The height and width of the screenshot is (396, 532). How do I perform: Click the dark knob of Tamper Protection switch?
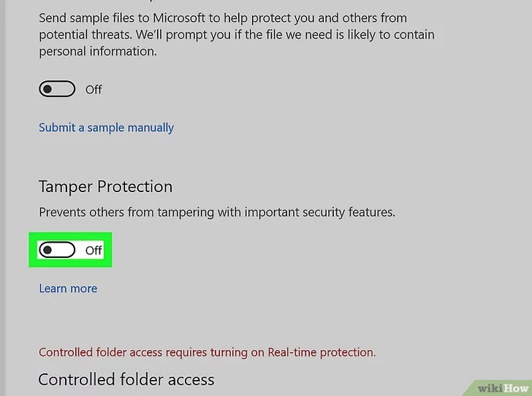47,250
